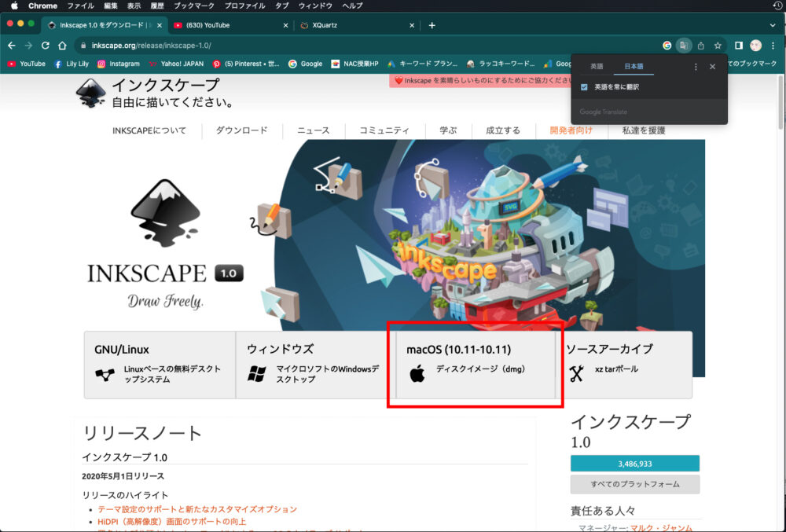This screenshot has width=786, height=532.
Task: Reload the page with the refresh icon
Action: coord(46,46)
